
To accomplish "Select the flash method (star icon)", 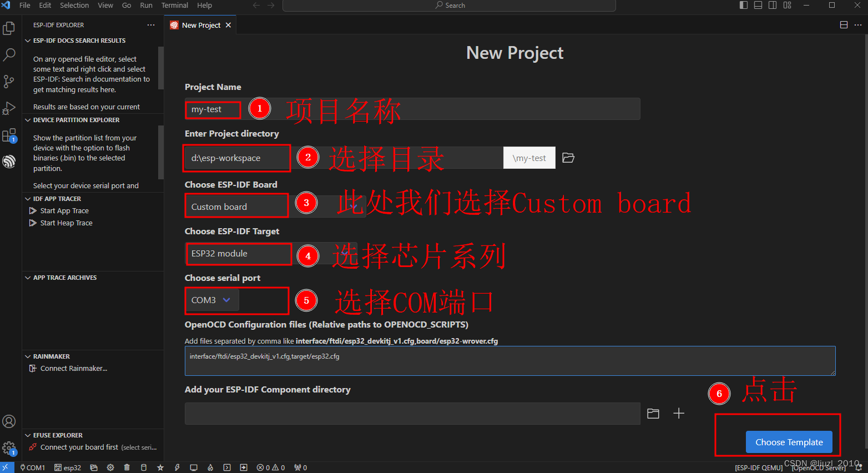I will (x=160, y=467).
